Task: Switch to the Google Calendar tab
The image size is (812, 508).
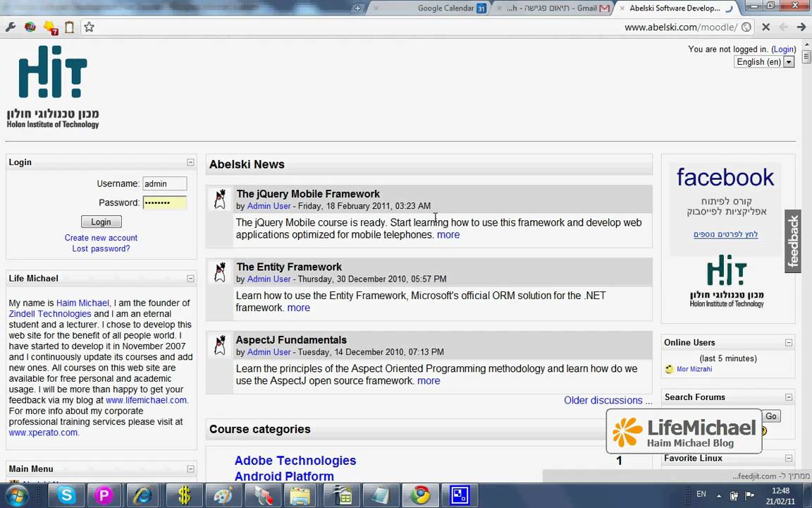Action: click(430, 8)
